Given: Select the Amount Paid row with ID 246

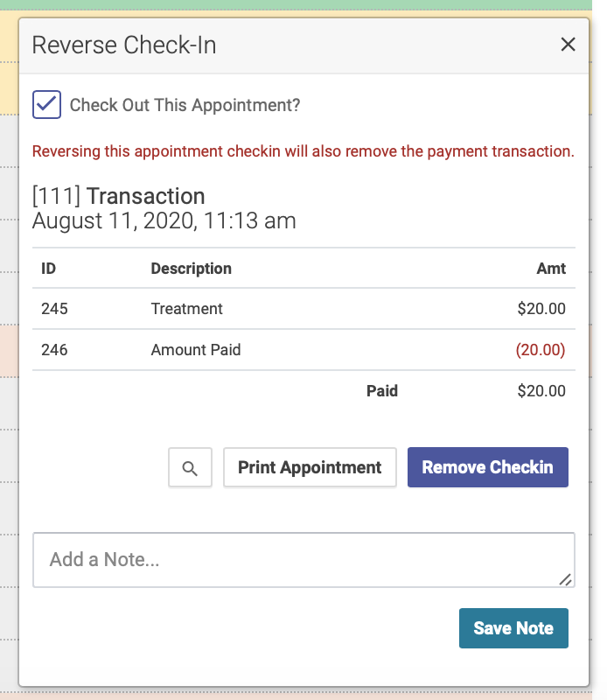Looking at the screenshot, I should pos(303,349).
